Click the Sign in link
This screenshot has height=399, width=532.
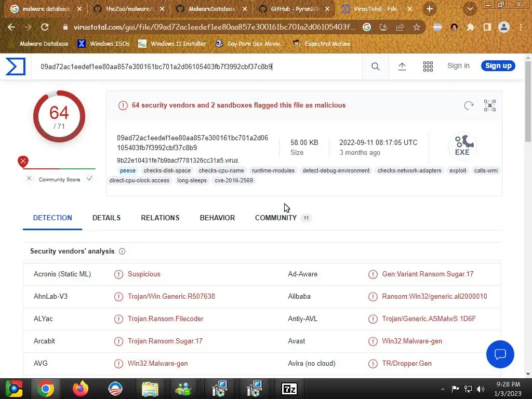pos(458,66)
